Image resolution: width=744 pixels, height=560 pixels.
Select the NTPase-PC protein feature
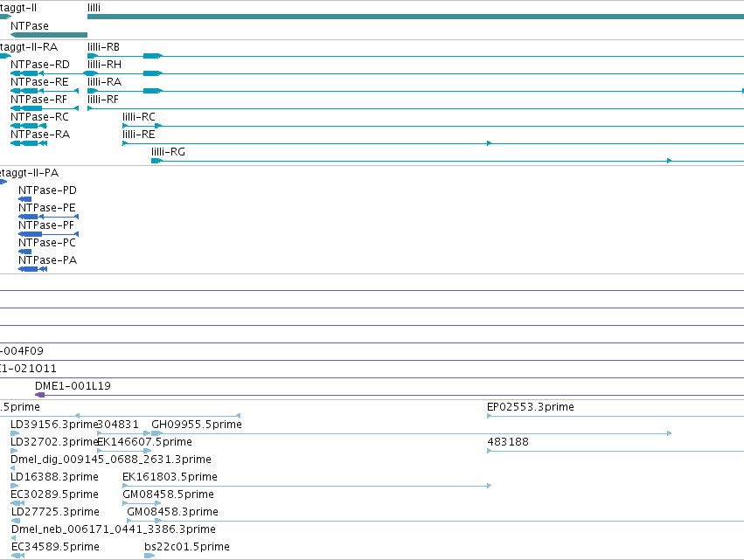click(24, 252)
